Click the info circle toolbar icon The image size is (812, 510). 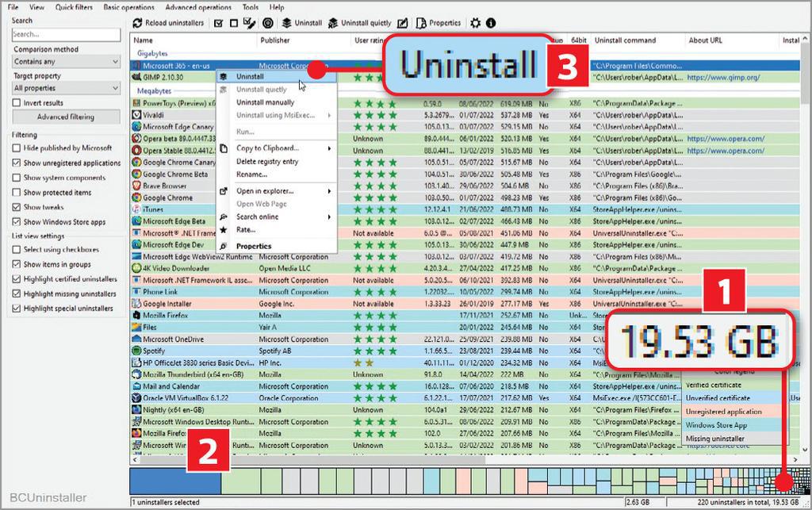(x=491, y=23)
